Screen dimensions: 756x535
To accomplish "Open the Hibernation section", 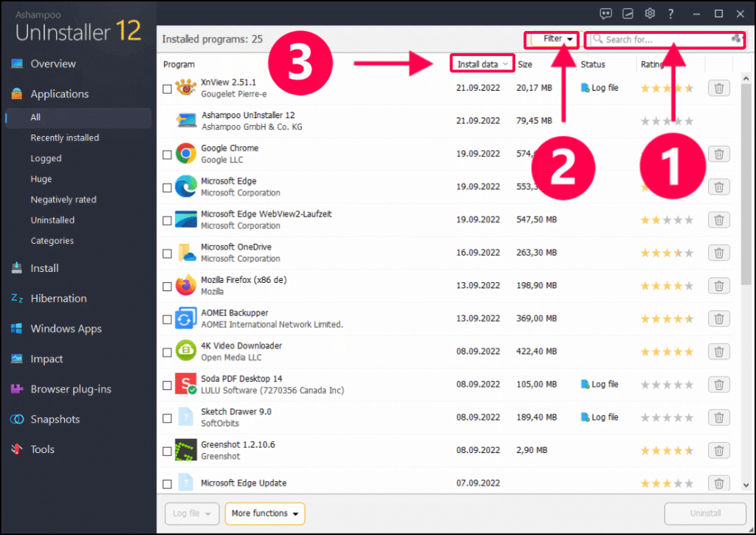I will [58, 299].
